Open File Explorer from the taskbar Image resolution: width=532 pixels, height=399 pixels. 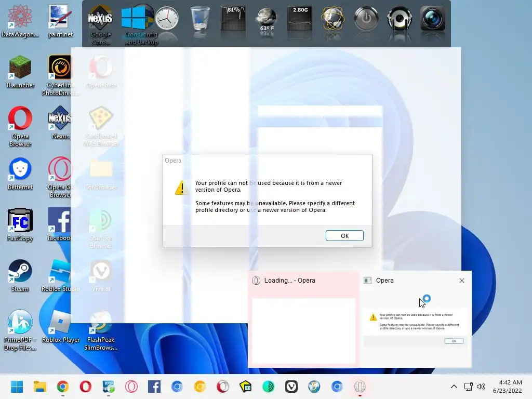coord(39,387)
